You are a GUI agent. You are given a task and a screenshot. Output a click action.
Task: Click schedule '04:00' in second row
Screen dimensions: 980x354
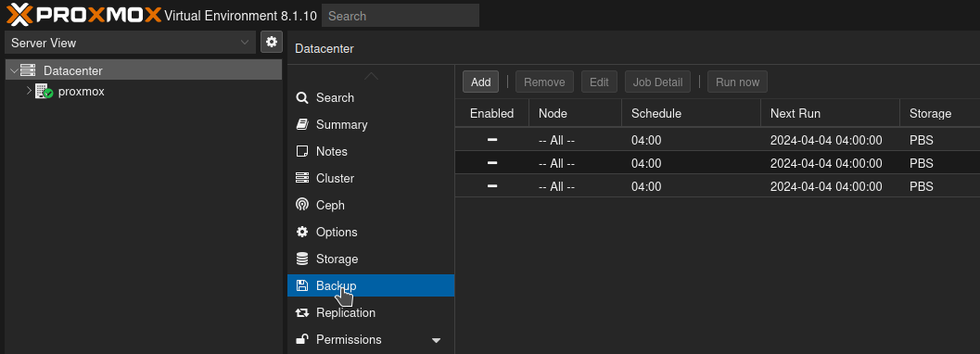[x=646, y=164]
